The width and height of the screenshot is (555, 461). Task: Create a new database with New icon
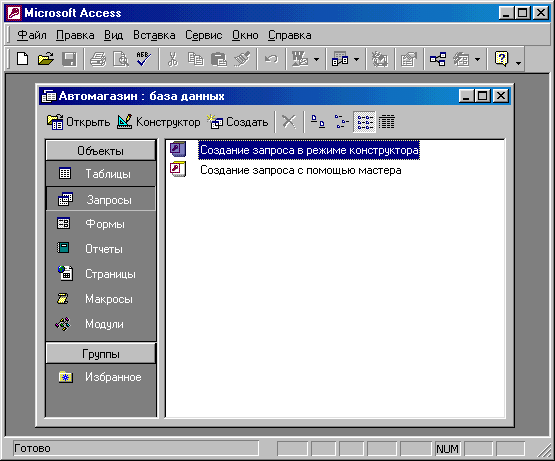click(22, 59)
